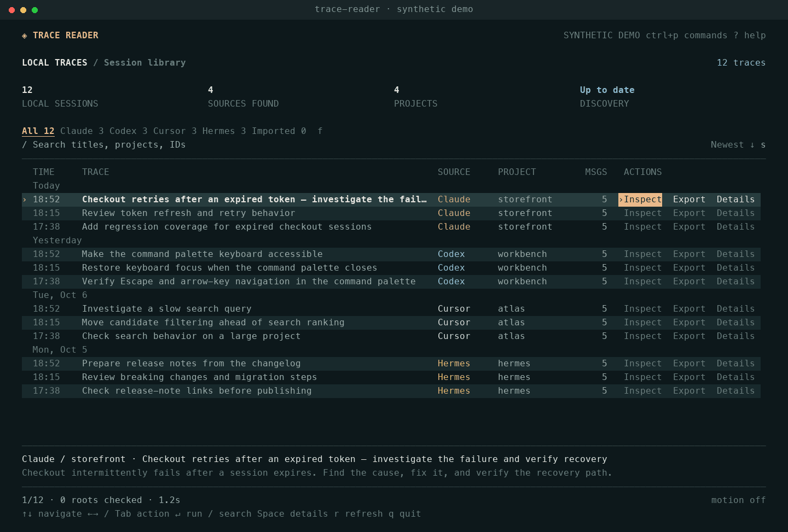Export the Checkout retries expired token trace
This screenshot has width=788, height=532.
[x=690, y=200]
